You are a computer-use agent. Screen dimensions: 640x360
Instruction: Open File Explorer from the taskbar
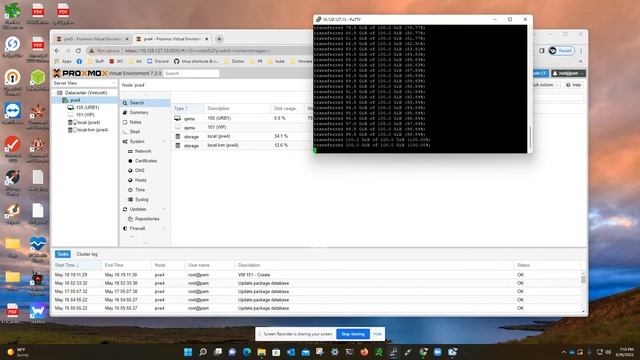262,352
